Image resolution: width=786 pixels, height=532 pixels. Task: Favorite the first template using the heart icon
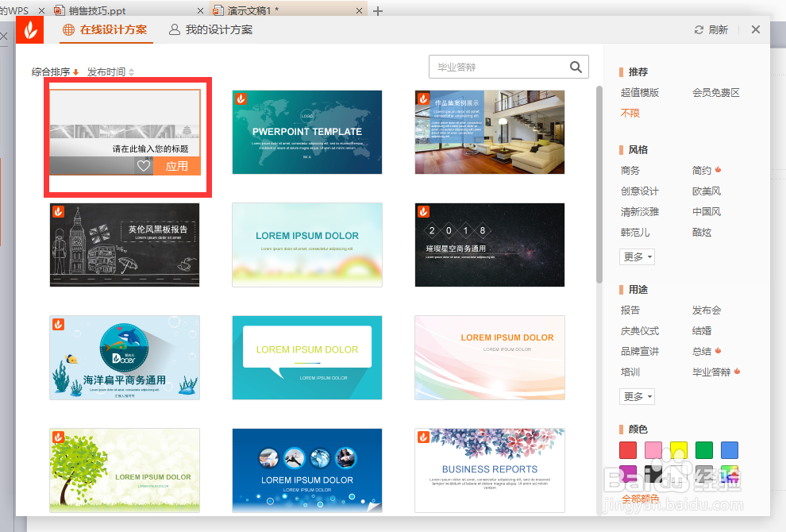coord(142,166)
